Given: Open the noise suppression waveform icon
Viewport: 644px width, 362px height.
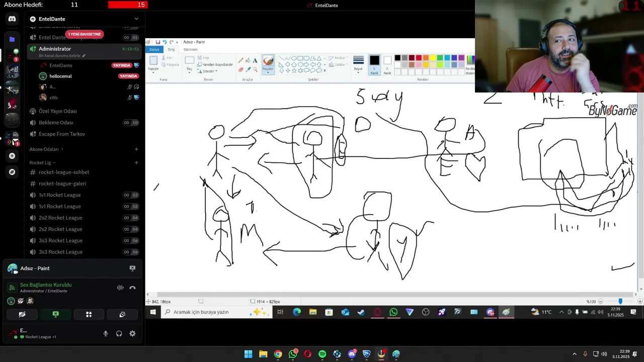Looking at the screenshot, I should coord(120,288).
